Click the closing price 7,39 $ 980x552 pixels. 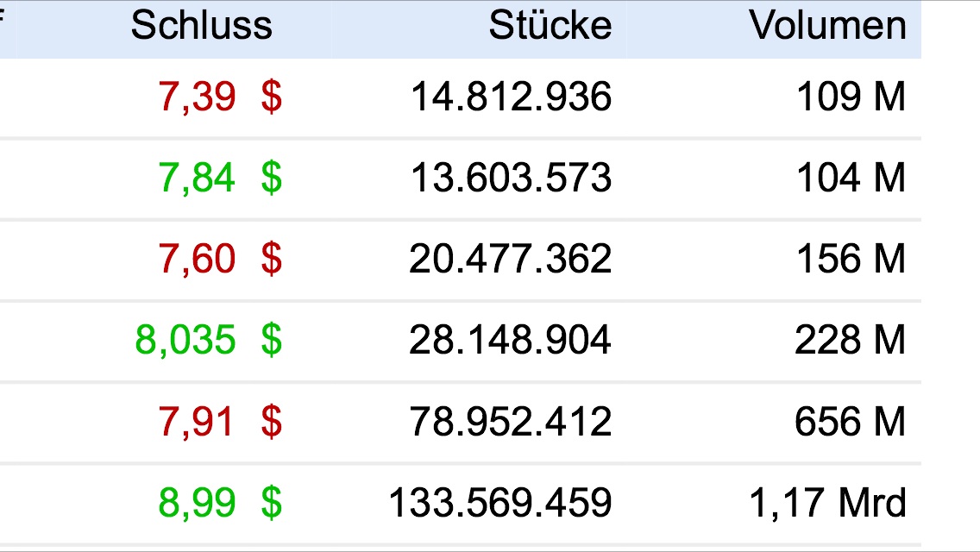coord(221,97)
